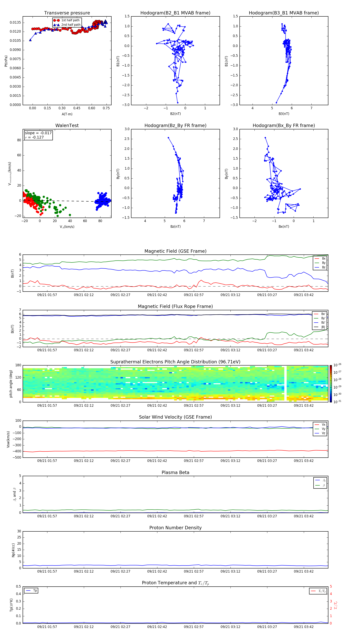Click the 'Vsw(km/s)' y-axis label
This screenshot has height=644, width=351.
coord(8,439)
